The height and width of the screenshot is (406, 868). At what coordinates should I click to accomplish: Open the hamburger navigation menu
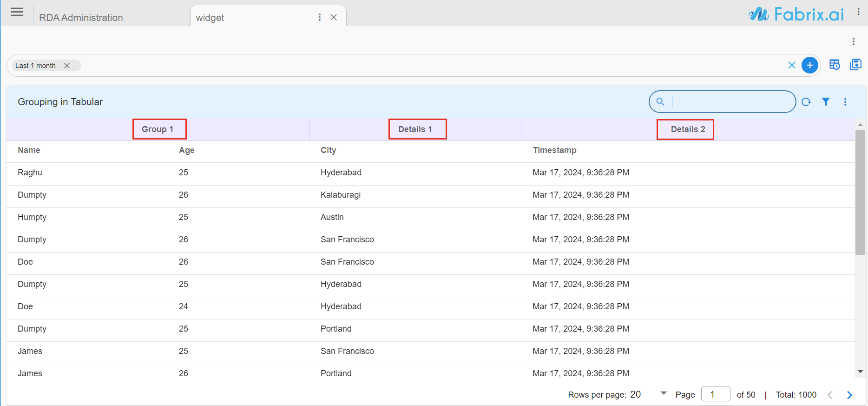pyautogui.click(x=17, y=12)
